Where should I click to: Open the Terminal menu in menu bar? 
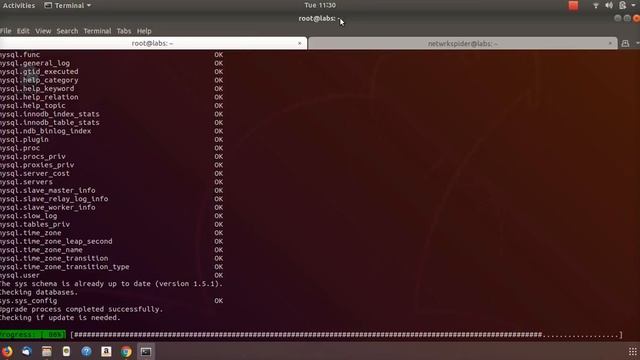[x=97, y=31]
